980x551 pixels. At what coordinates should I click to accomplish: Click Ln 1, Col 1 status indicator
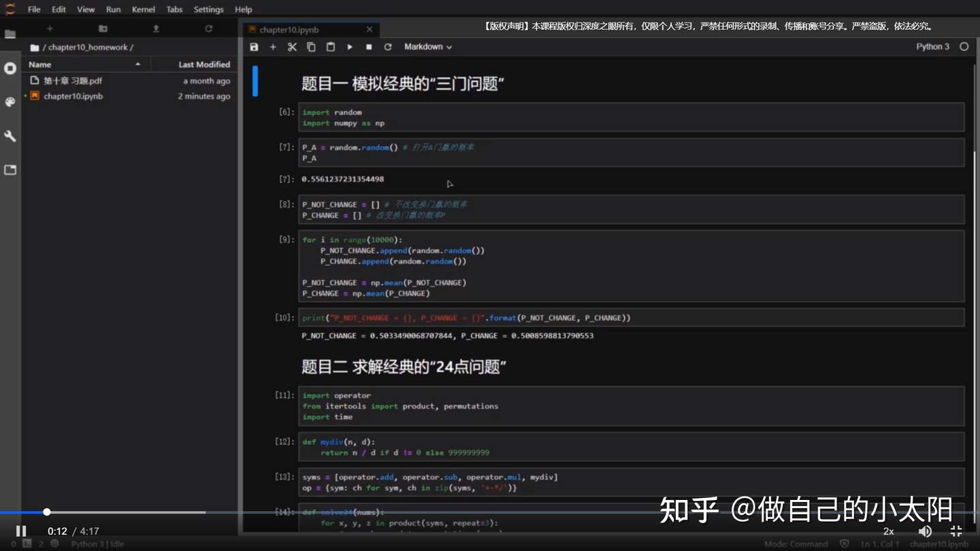[880, 544]
